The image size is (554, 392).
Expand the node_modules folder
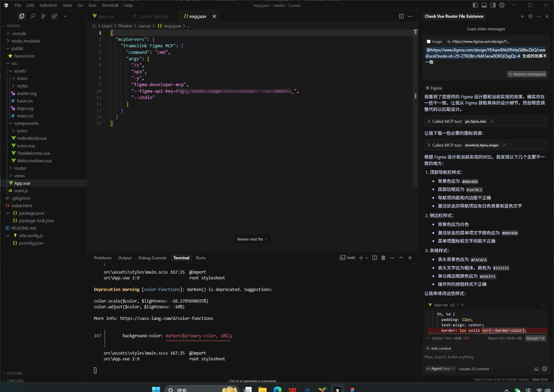tap(26, 41)
